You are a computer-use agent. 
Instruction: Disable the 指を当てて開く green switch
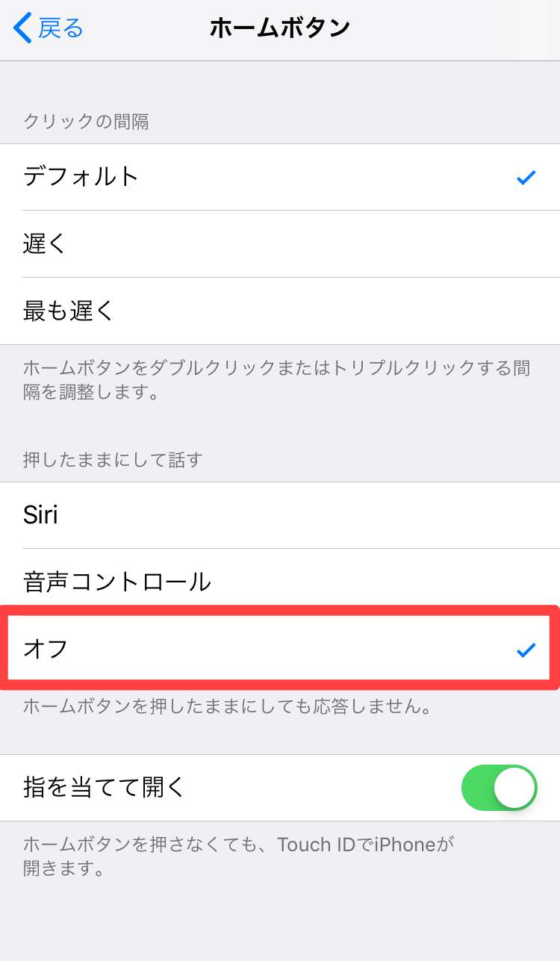coord(499,788)
